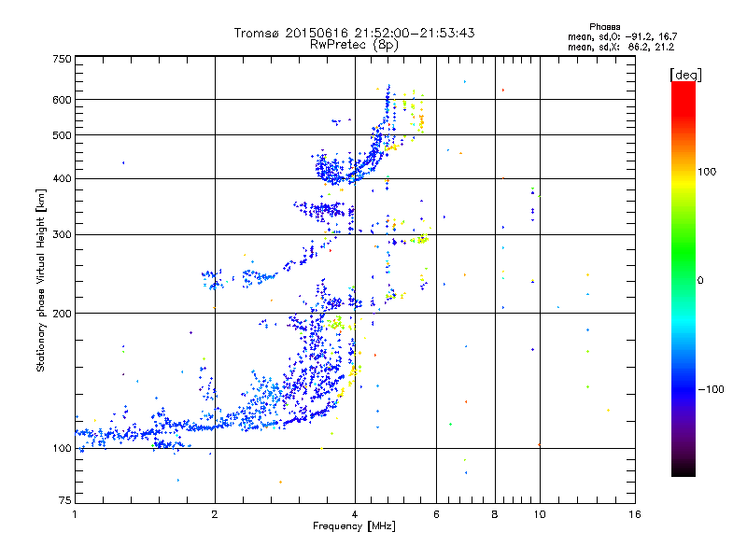The image size is (747, 560).
Task: Click the y-axis tick label '400'
Action: 62,179
